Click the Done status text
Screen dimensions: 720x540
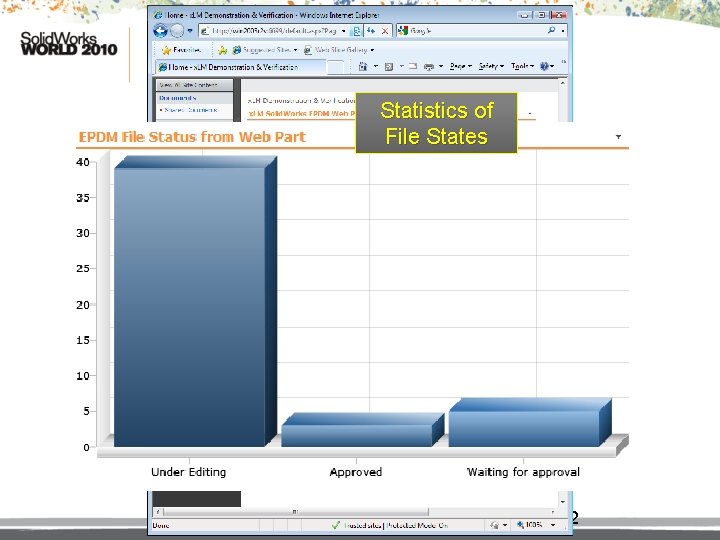(x=161, y=525)
